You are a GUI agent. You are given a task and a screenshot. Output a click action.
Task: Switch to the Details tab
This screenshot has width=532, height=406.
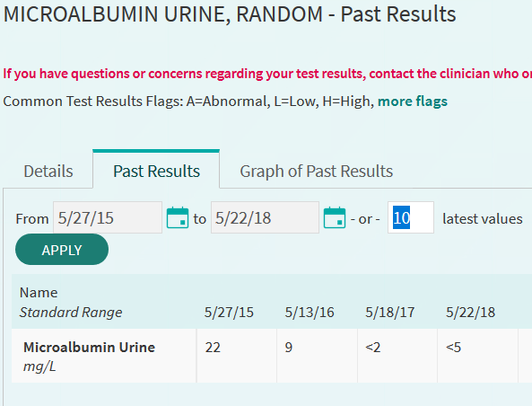tap(48, 171)
